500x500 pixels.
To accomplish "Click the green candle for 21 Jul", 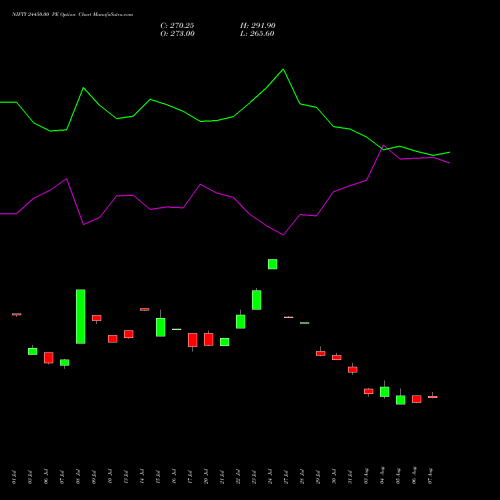I will click(x=225, y=342).
